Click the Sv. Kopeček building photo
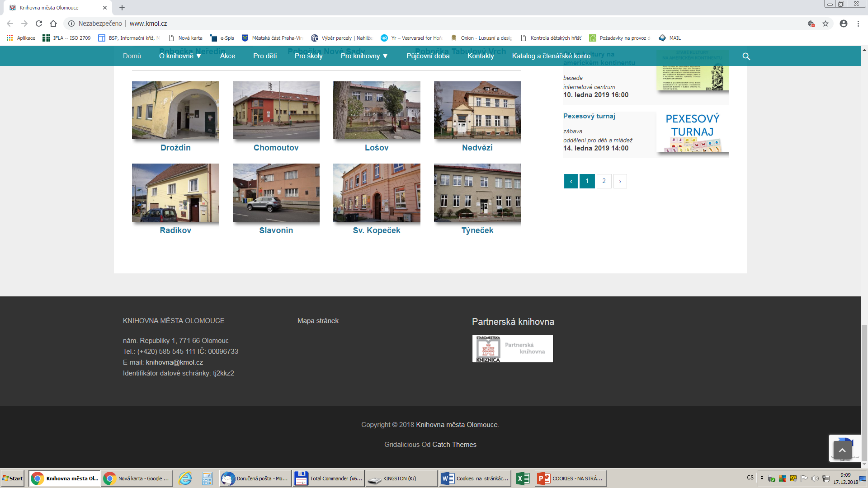The image size is (868, 488). point(377,193)
